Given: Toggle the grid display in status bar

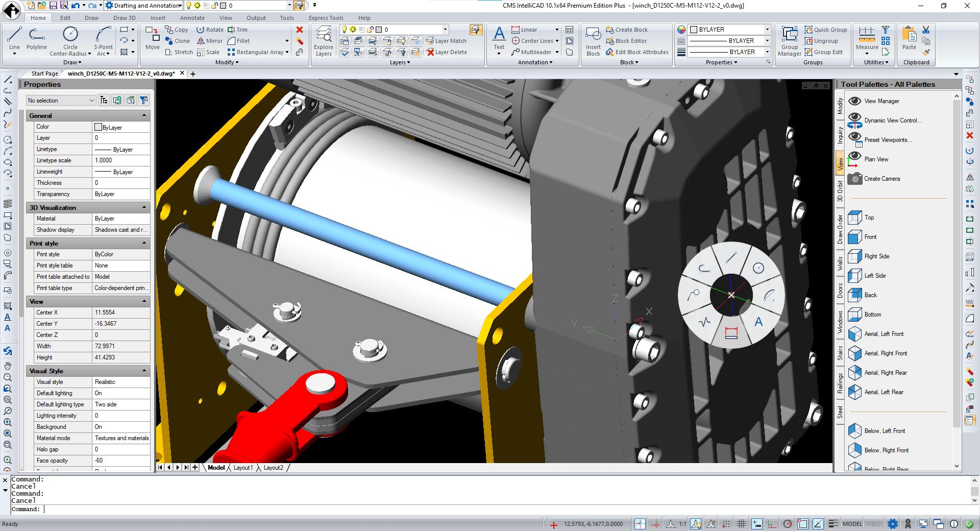Looking at the screenshot, I should point(741,524).
